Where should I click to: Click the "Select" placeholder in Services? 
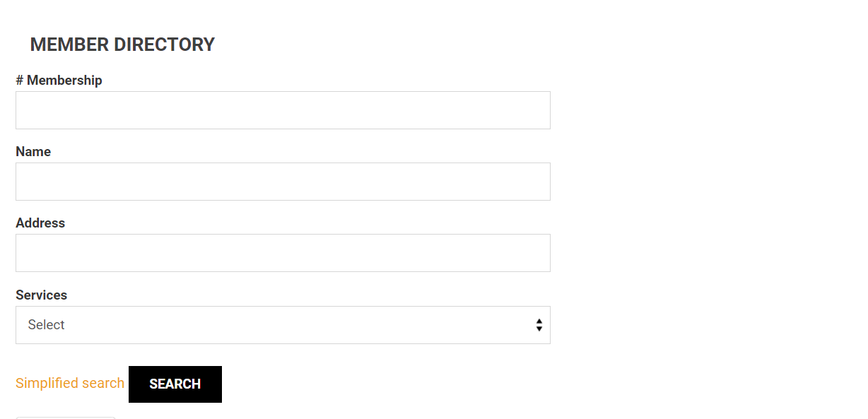tap(47, 325)
